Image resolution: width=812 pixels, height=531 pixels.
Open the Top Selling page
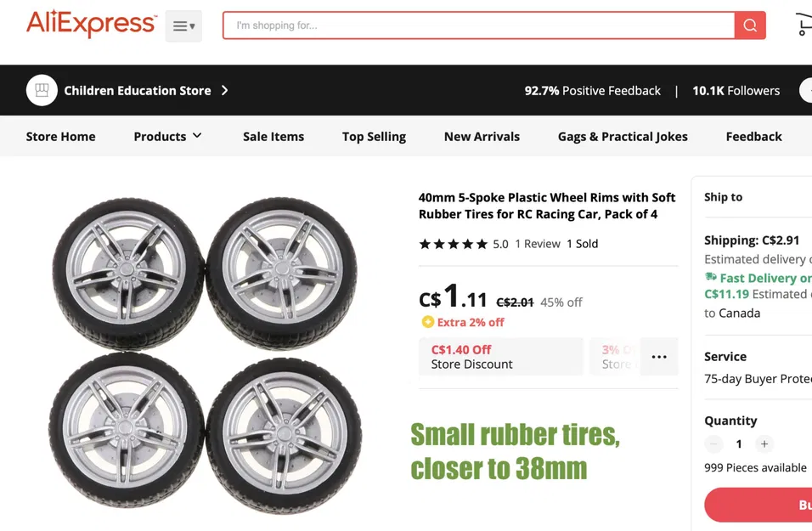374,136
